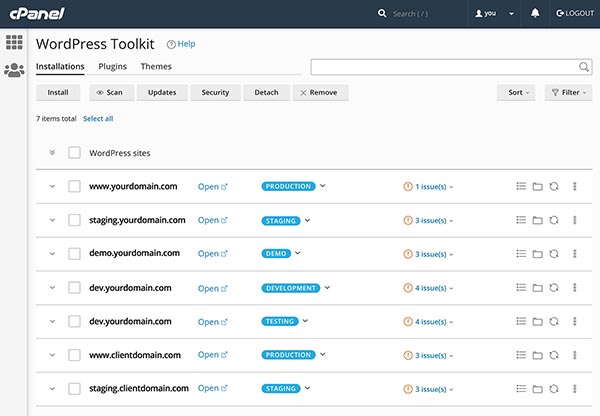The width and height of the screenshot is (600, 416).
Task: Open file manager folder icon for www.yourdomain.com
Action: (x=538, y=186)
